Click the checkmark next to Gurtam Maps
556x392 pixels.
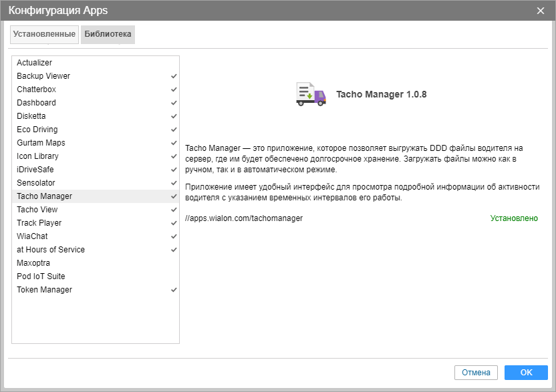[x=174, y=143]
